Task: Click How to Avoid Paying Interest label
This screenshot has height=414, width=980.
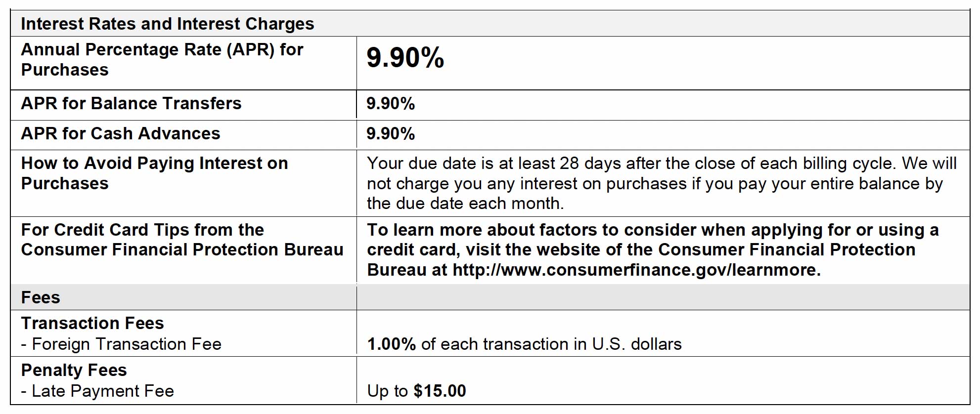Action: pos(154,173)
